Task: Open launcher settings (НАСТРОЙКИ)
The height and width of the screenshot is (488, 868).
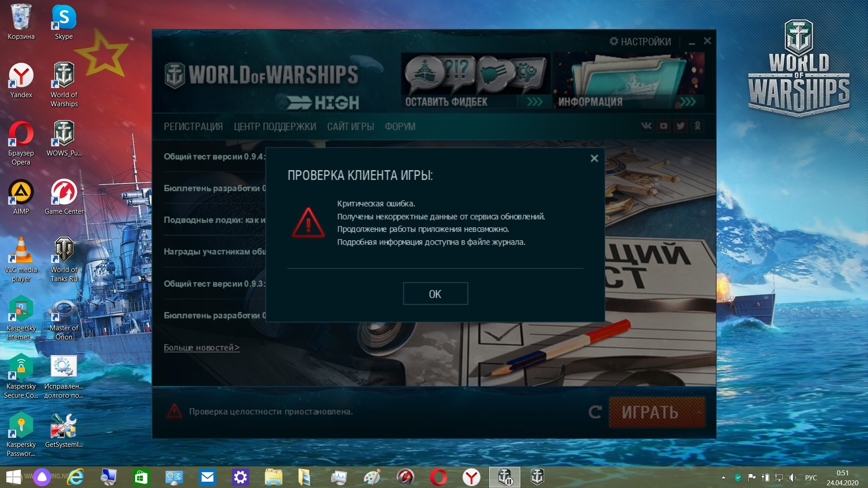Action: click(x=640, y=42)
